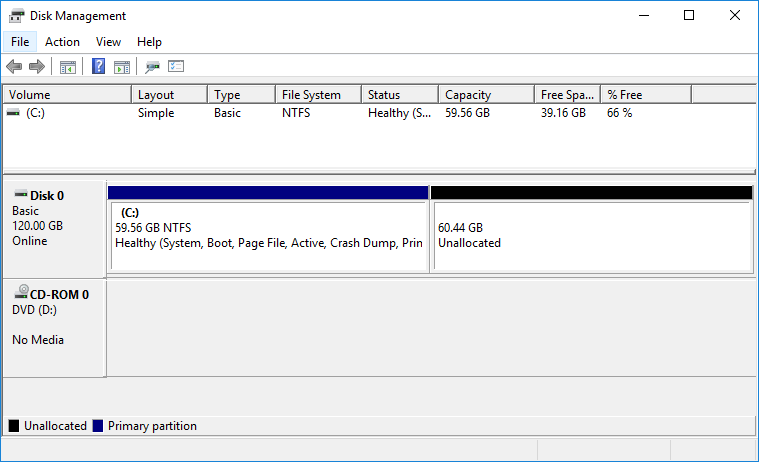
Task: Sort by the Volume column header
Action: tap(67, 95)
